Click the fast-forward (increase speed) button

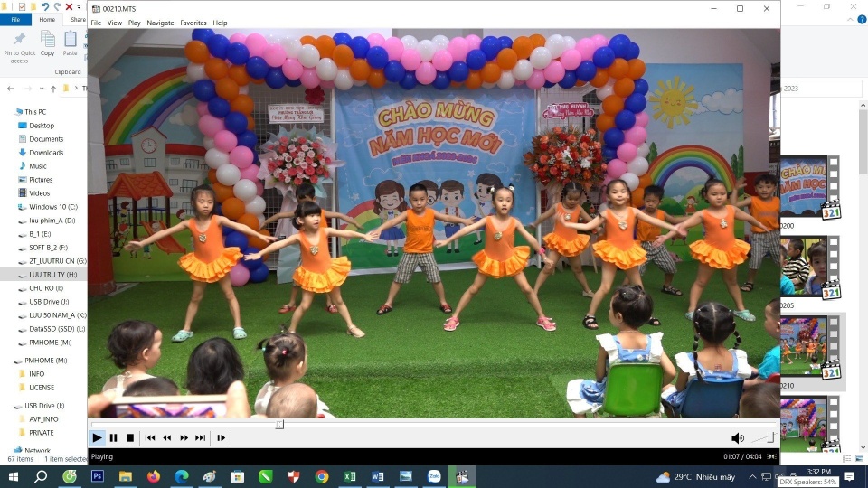(x=184, y=438)
